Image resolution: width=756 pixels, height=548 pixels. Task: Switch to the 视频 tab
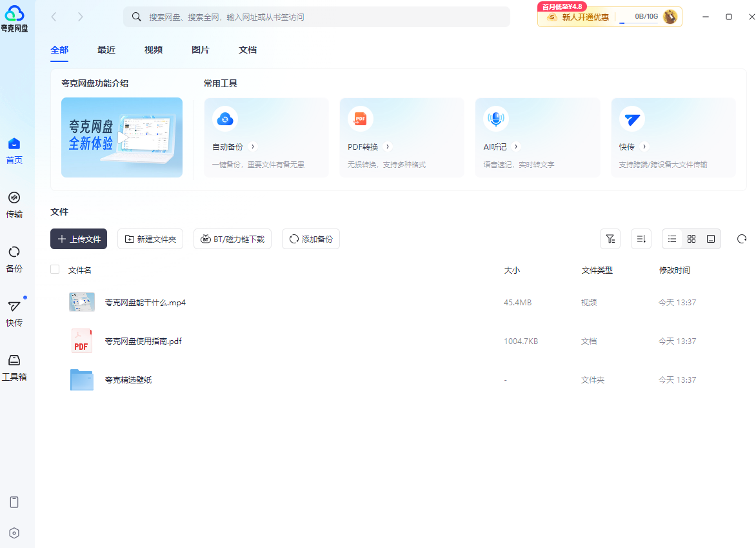[x=154, y=50]
